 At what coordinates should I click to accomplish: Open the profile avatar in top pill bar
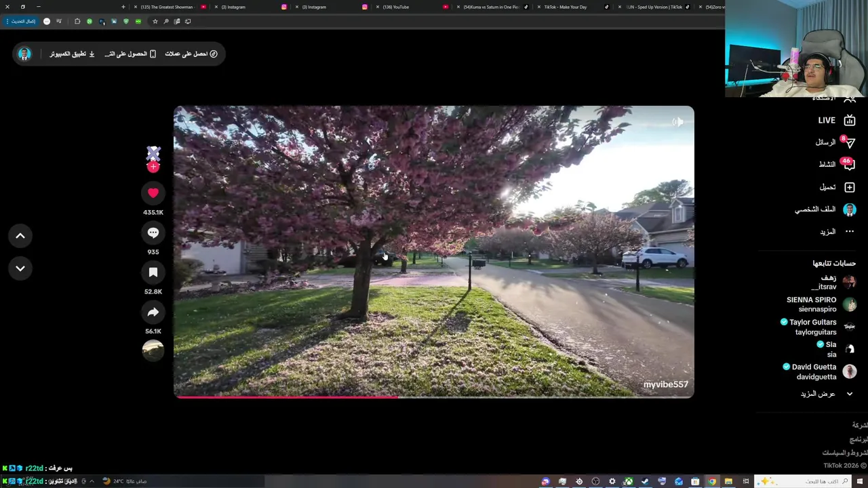pos(24,54)
